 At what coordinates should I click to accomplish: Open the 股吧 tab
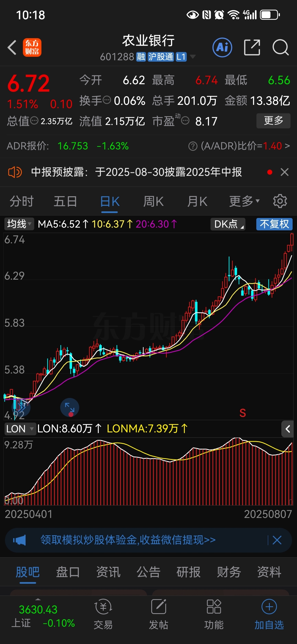pos(28,572)
